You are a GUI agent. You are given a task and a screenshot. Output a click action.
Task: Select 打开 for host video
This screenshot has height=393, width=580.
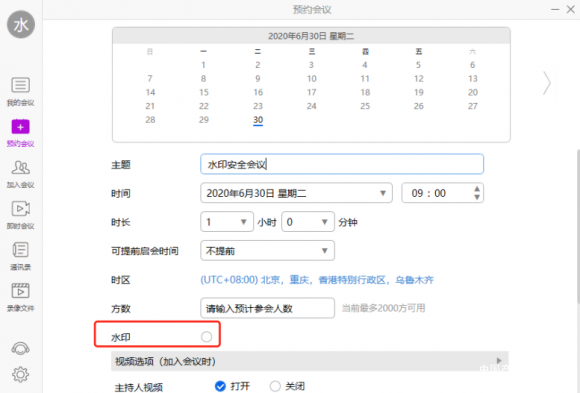pos(220,386)
